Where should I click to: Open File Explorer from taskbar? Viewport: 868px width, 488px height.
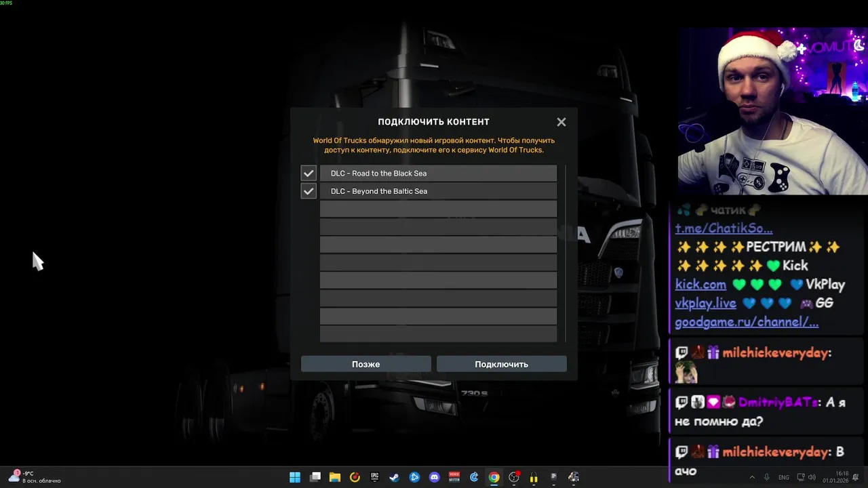pyautogui.click(x=334, y=477)
